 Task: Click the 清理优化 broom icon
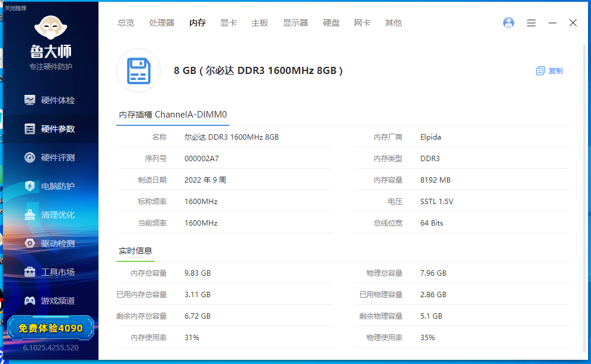(x=30, y=214)
